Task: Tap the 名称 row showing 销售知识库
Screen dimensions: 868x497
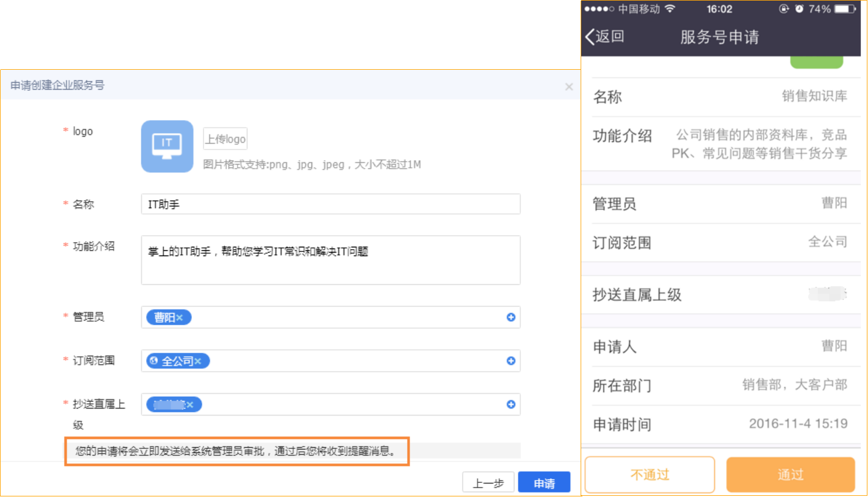Action: click(x=721, y=97)
